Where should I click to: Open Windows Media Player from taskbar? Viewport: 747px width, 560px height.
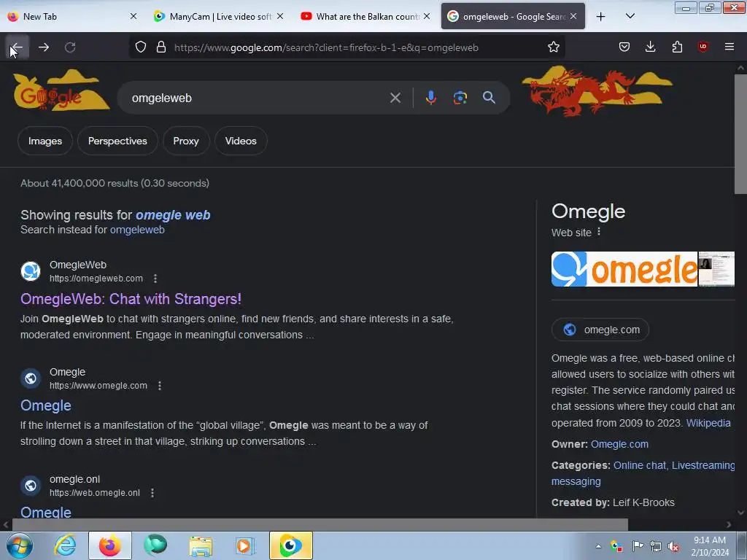245,545
